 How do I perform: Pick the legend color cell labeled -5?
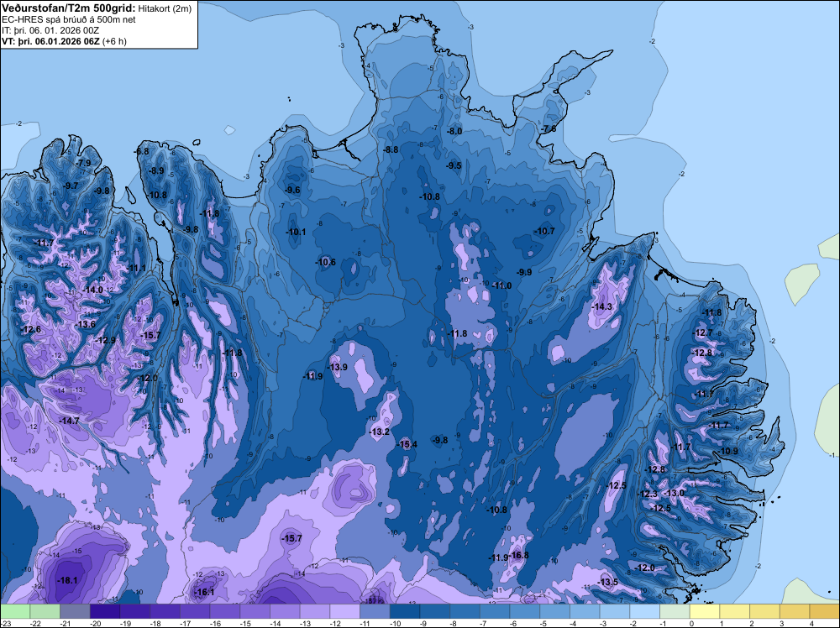[555, 611]
